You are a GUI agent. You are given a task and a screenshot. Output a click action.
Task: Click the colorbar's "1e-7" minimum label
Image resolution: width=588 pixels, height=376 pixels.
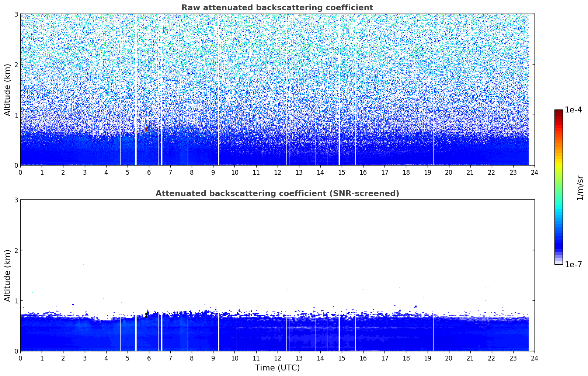click(x=573, y=265)
